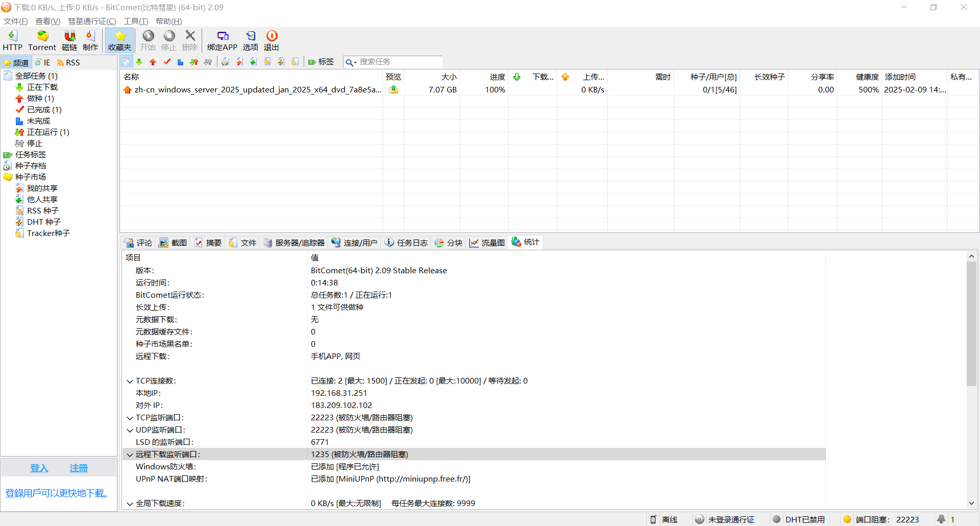The image size is (980, 526).
Task: Click the torrent archive icon in filter bar
Action: pyautogui.click(x=225, y=62)
